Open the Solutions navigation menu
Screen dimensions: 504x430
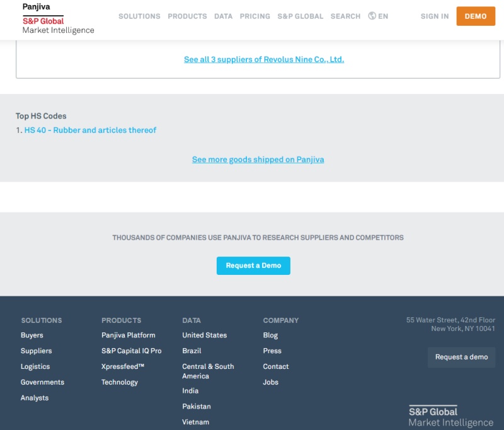(x=139, y=16)
